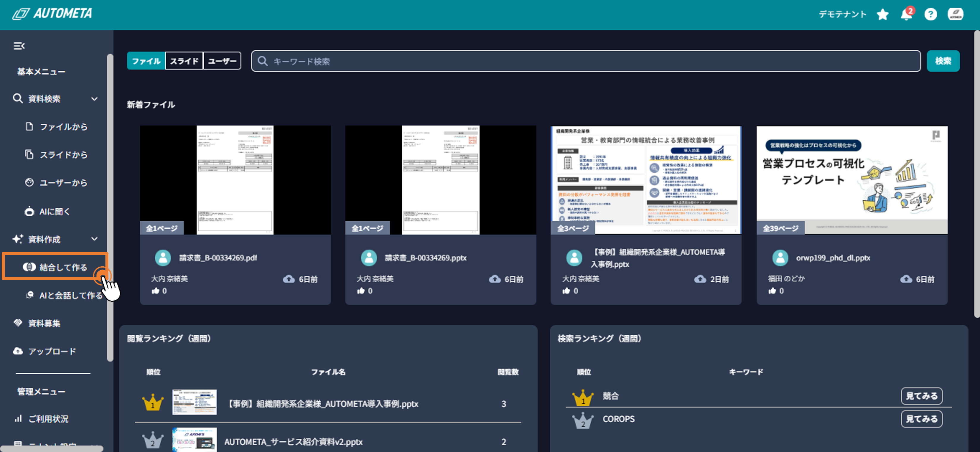Viewport: 980px width, 452px height.
Task: Click the favorites star icon in header
Action: (882, 15)
